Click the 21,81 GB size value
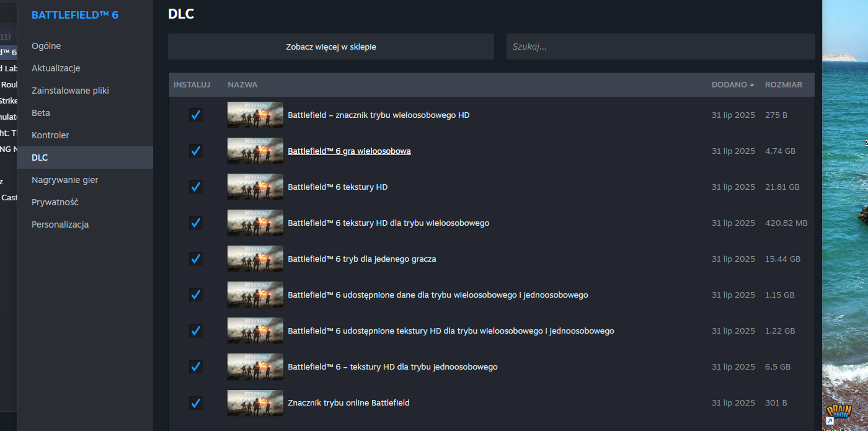 (782, 187)
